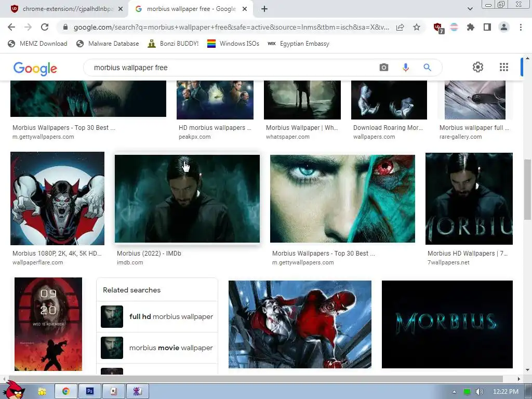532x399 pixels.
Task: Click the wallpaperflare.com source text
Action: click(x=37, y=262)
